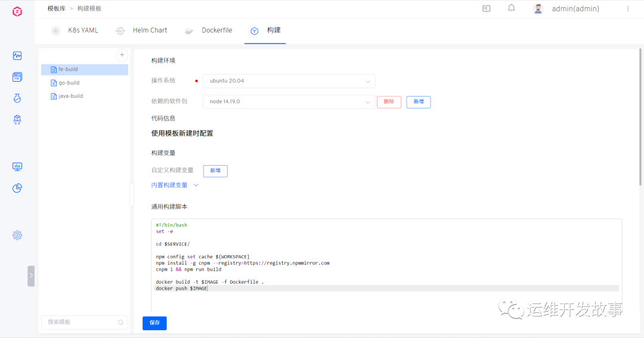The image size is (644, 338).
Task: Open 操作系统 ubuntu 20.04 dropdown
Action: (289, 81)
